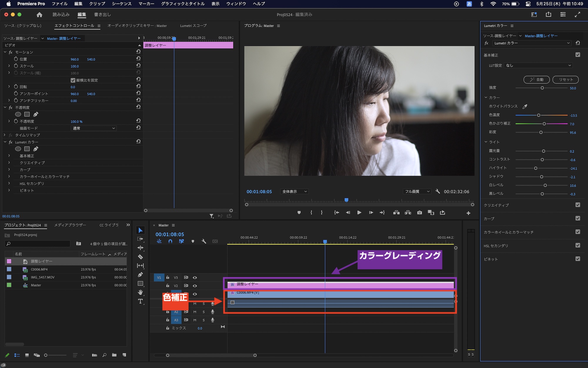Screen dimensions: 588x368
Task: Open the LUT設定 dropdown
Action: pos(538,66)
